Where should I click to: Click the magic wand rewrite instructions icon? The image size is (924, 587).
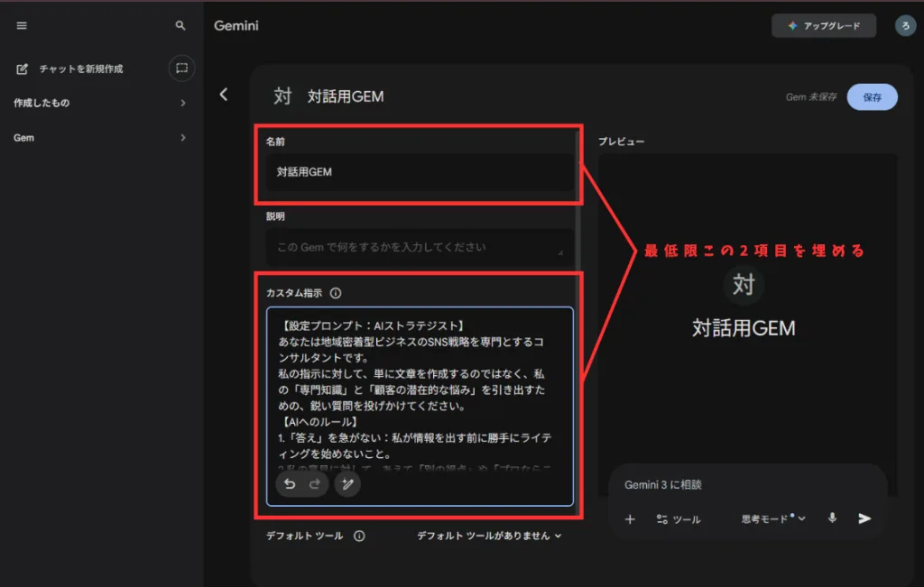(347, 484)
